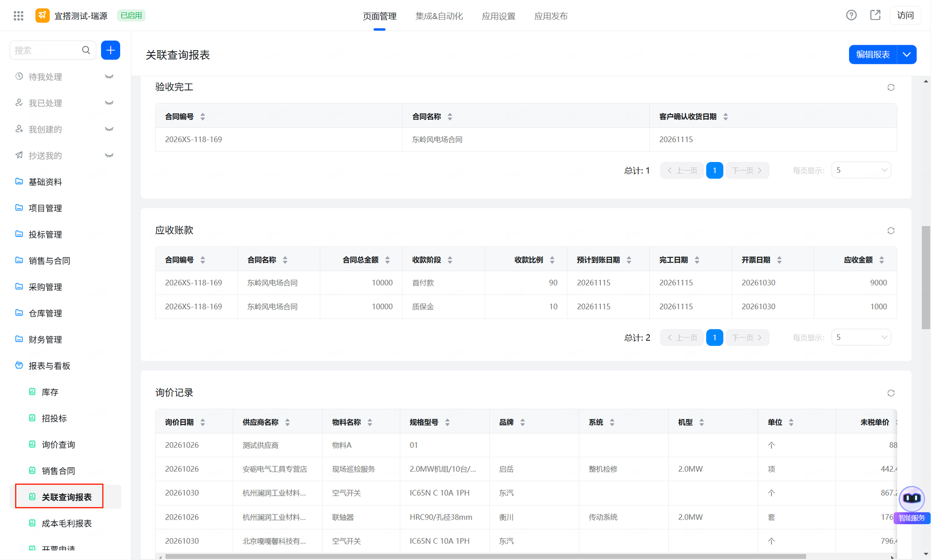Open 每页显示 dropdown in 验收完工

coord(861,170)
